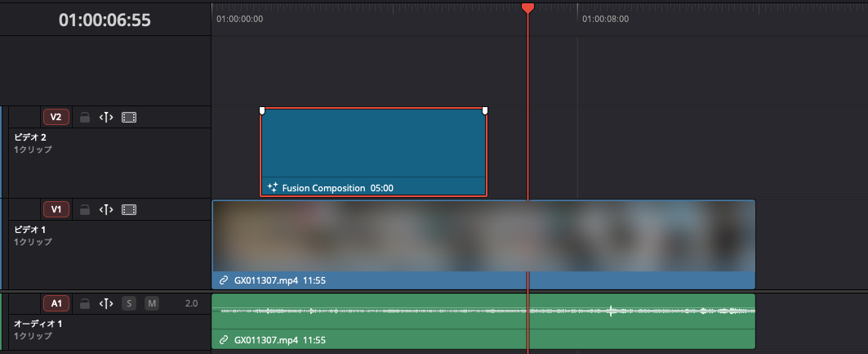Click the 2.0 channel format label
868x354 pixels.
(191, 303)
